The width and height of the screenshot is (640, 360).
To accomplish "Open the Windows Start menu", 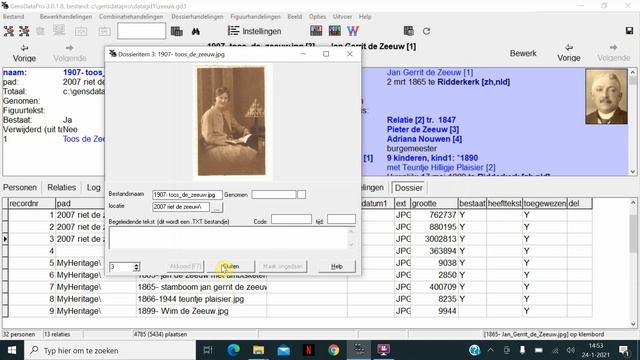I will click(12, 350).
